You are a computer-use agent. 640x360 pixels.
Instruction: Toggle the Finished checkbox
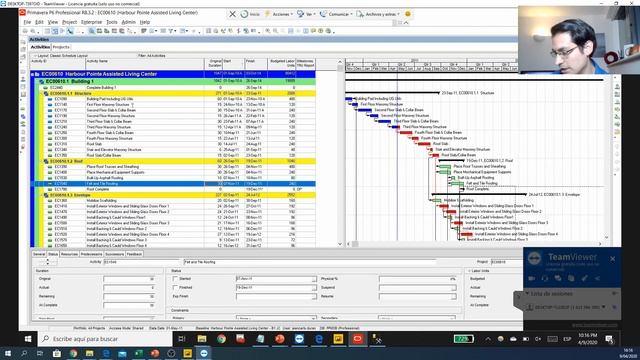click(175, 288)
